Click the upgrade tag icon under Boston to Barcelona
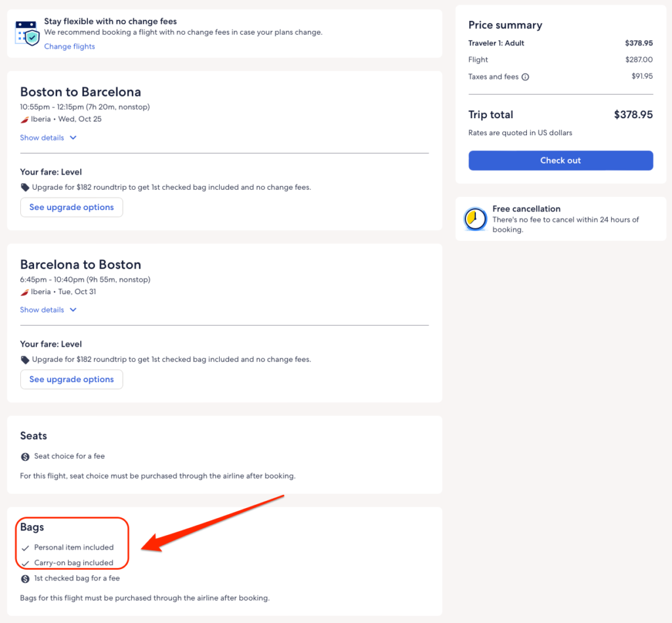This screenshot has height=623, width=672. click(x=25, y=187)
